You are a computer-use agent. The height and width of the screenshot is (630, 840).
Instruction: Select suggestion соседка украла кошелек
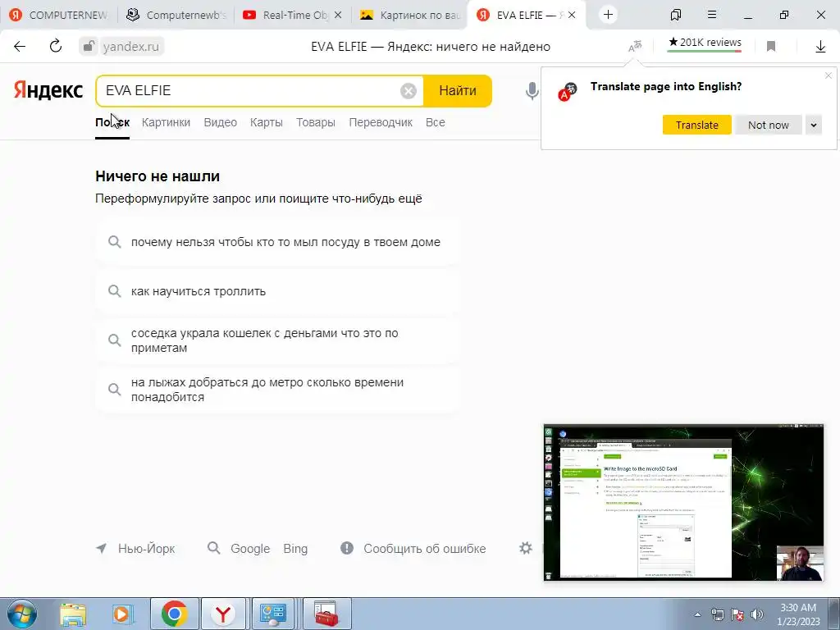[277, 340]
